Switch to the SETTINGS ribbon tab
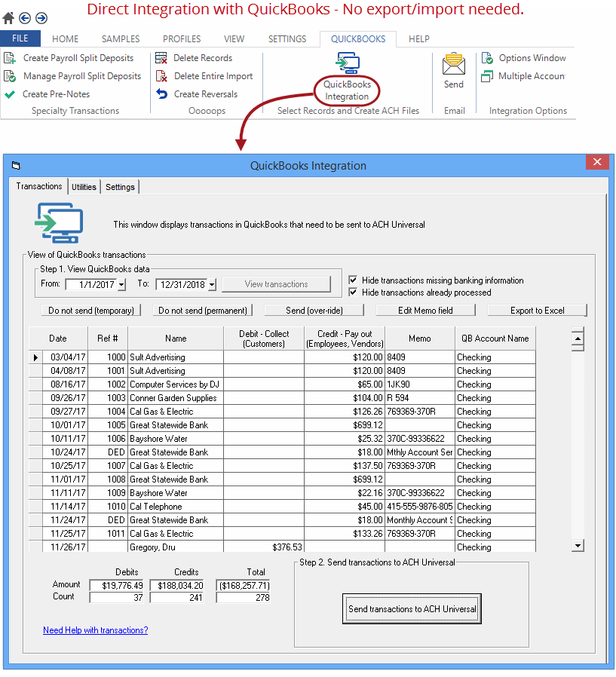Image resolution: width=616 pixels, height=677 pixels. (287, 39)
